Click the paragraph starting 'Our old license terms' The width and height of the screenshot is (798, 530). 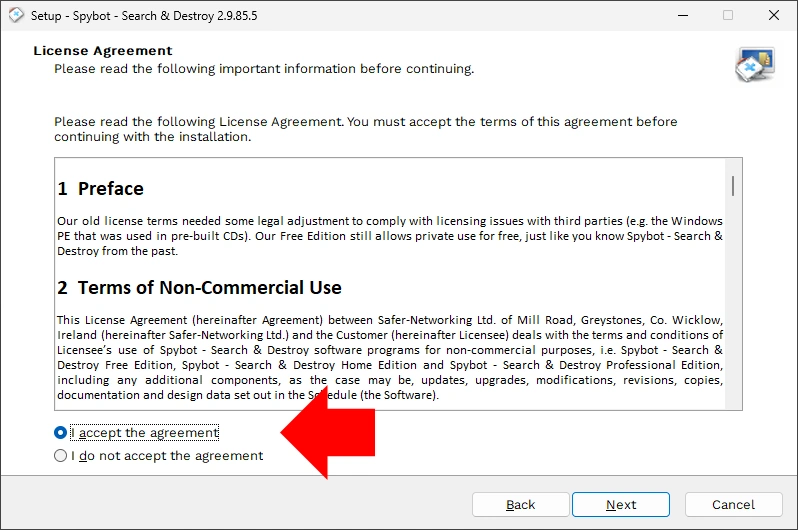[390, 236]
